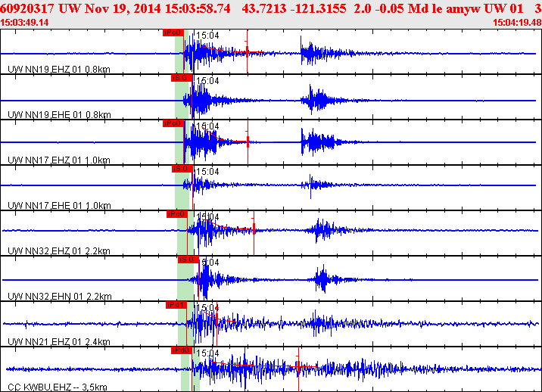Click the 15:04 minute label on NN32 EHZ trace
Viewport: 542px width, 392px height.
click(207, 217)
